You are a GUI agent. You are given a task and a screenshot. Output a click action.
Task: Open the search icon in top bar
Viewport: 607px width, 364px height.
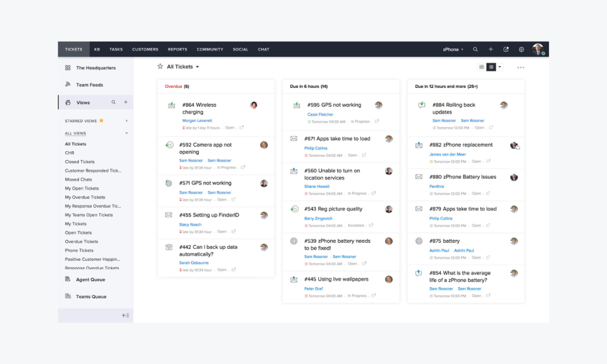(475, 50)
